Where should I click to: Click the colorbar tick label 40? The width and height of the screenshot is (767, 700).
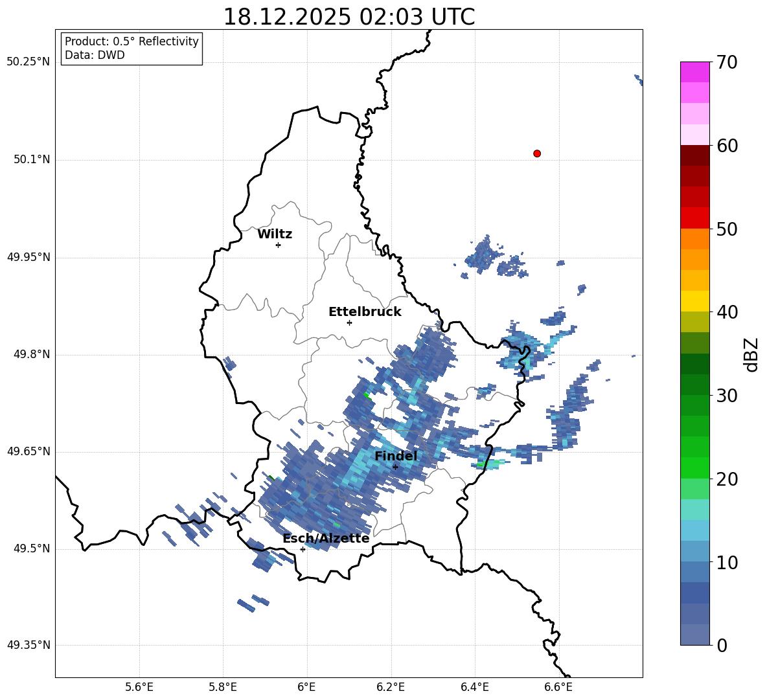coord(727,312)
